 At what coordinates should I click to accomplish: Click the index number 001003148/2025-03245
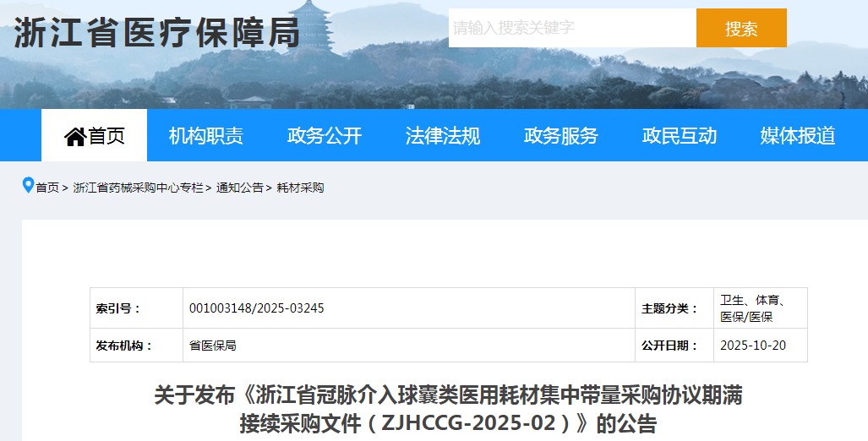point(256,308)
